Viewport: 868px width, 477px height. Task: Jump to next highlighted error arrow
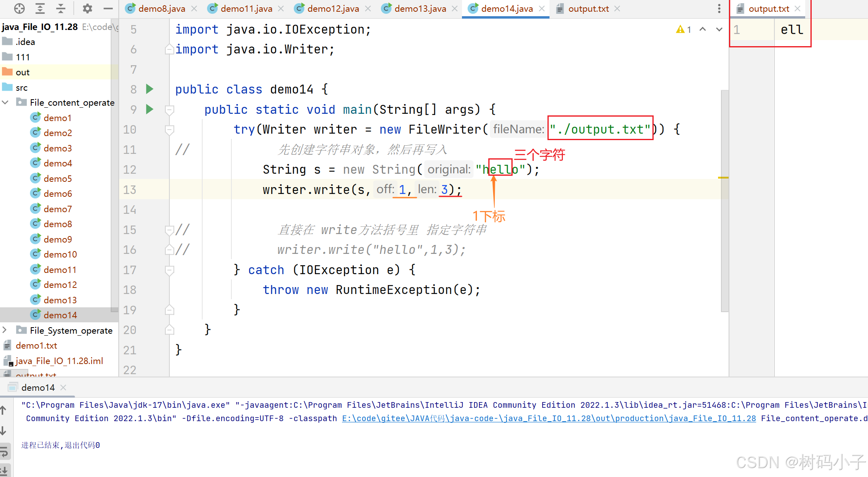(x=719, y=30)
